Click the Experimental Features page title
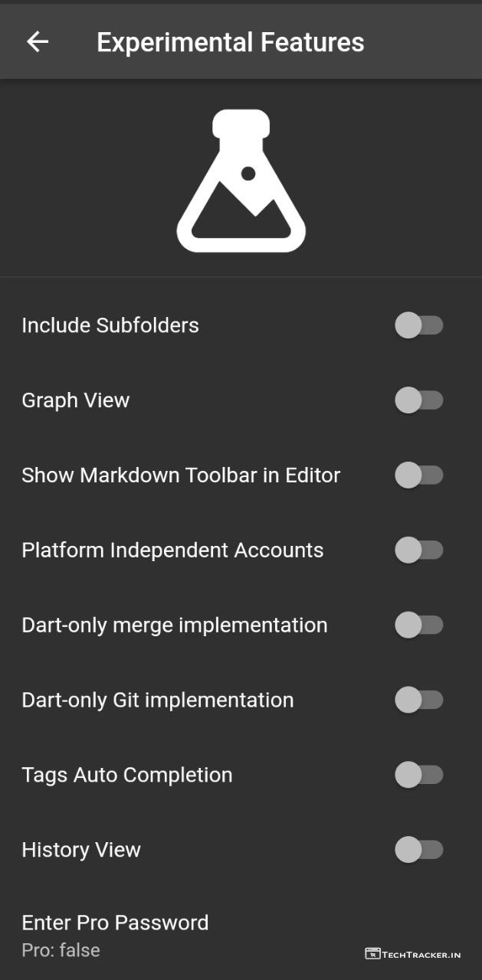The image size is (482, 980). (x=230, y=42)
